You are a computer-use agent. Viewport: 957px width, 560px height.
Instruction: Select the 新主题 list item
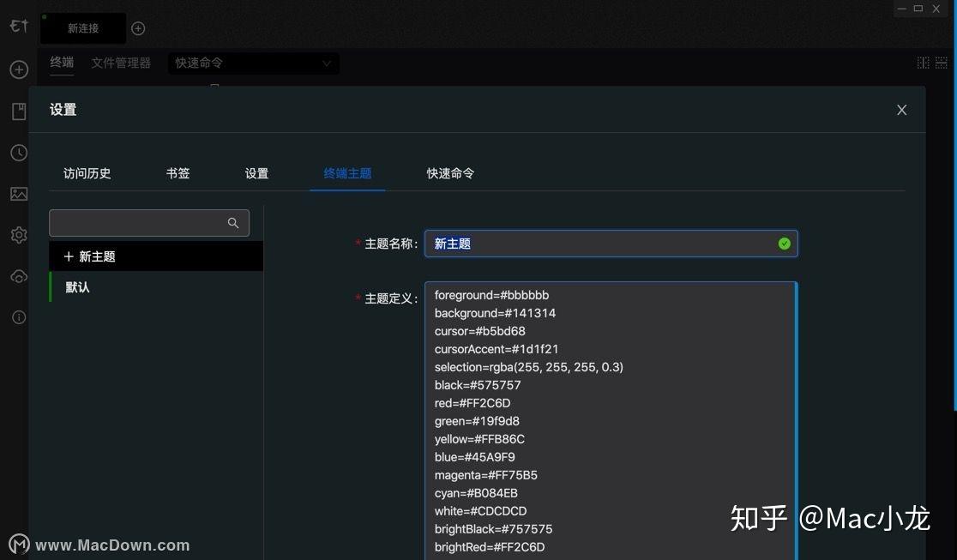pos(156,256)
